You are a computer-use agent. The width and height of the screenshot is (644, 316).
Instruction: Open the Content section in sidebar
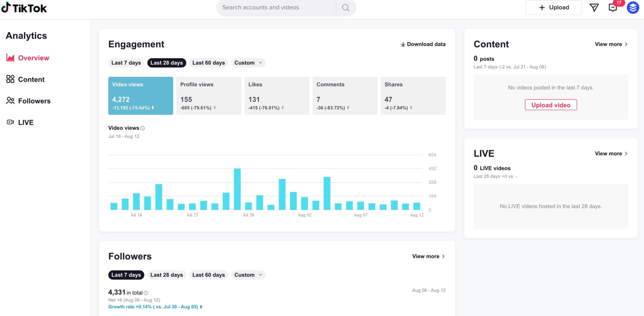coord(31,79)
